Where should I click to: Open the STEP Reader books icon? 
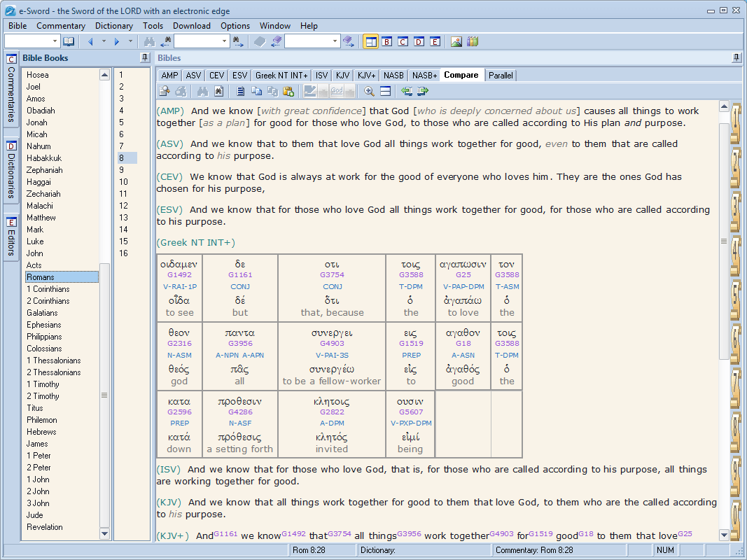[472, 41]
